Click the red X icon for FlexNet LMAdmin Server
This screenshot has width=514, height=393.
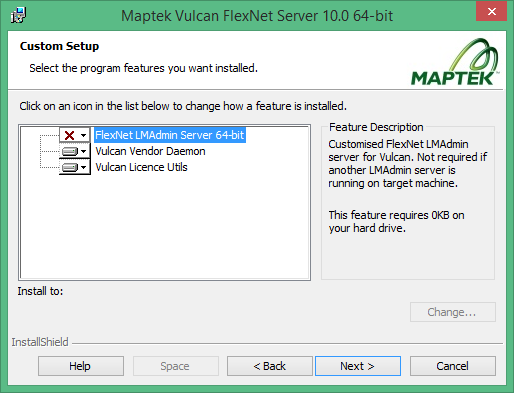tap(69, 135)
